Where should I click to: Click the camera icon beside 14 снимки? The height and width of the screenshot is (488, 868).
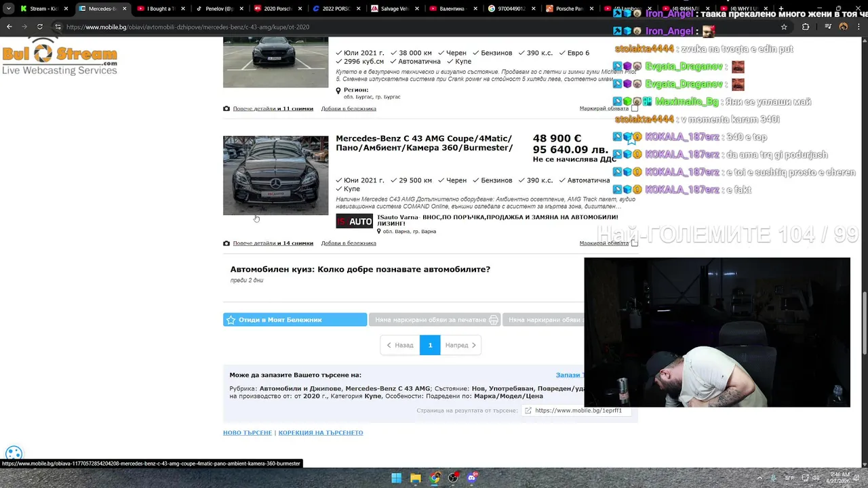tap(226, 243)
